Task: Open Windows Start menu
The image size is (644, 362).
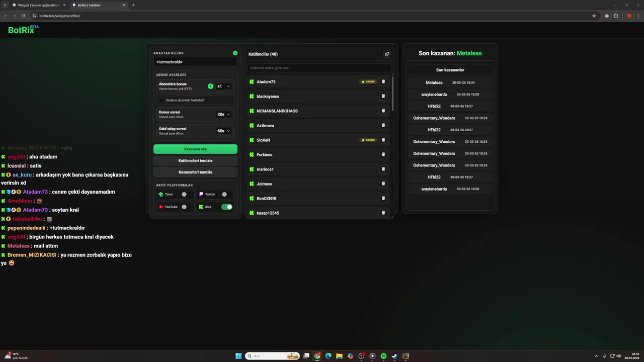Action: point(238,356)
